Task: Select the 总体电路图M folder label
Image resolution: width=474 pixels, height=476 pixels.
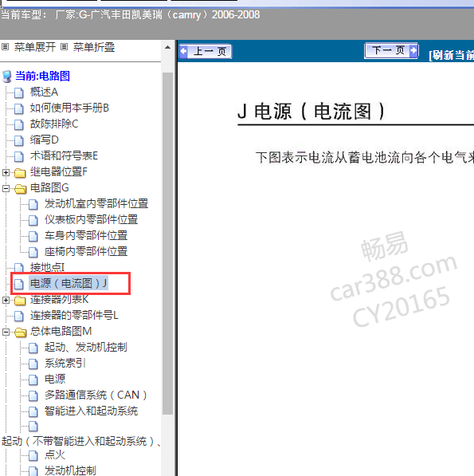Action: (61, 331)
